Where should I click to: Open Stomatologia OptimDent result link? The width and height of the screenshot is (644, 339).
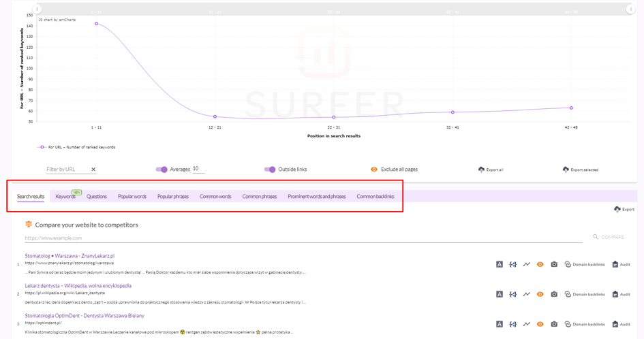(x=85, y=316)
